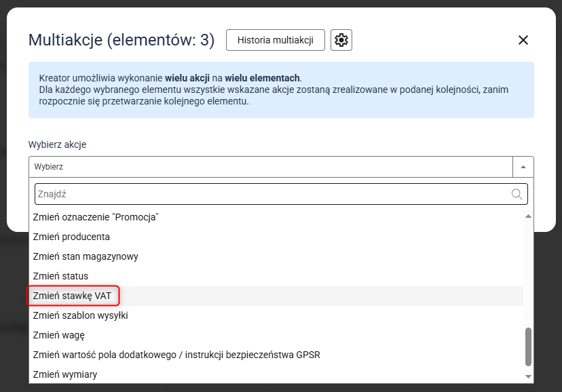Choose Zmień producenta from the list
The height and width of the screenshot is (392, 562).
click(71, 237)
